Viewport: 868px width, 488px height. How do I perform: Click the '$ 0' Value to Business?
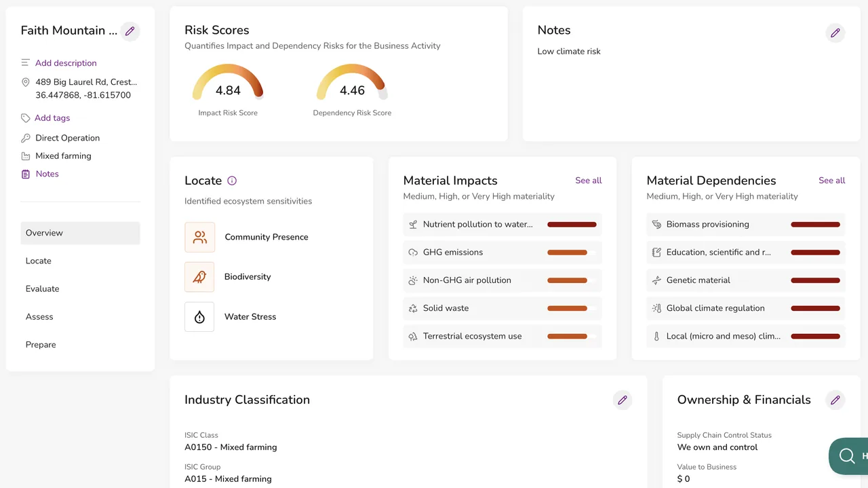684,479
